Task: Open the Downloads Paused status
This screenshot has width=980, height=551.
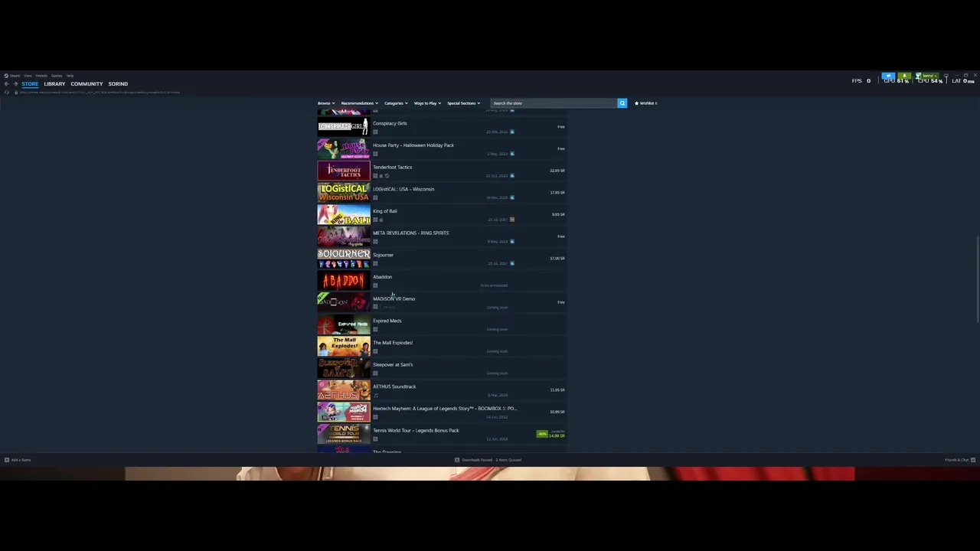Action: point(488,460)
